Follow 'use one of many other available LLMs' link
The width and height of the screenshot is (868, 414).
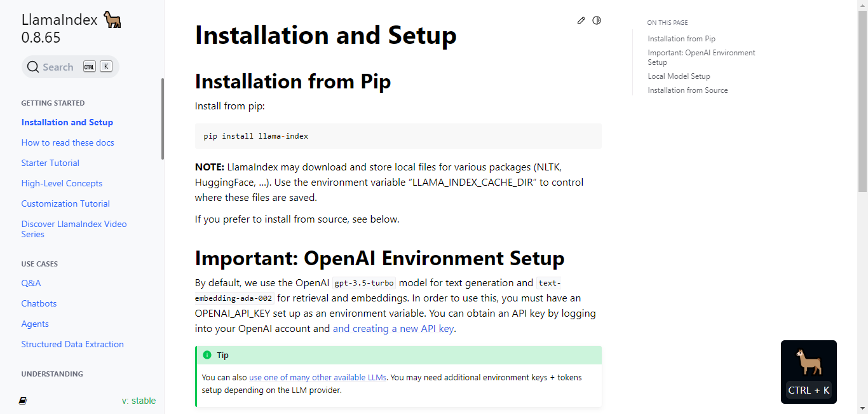pyautogui.click(x=318, y=377)
